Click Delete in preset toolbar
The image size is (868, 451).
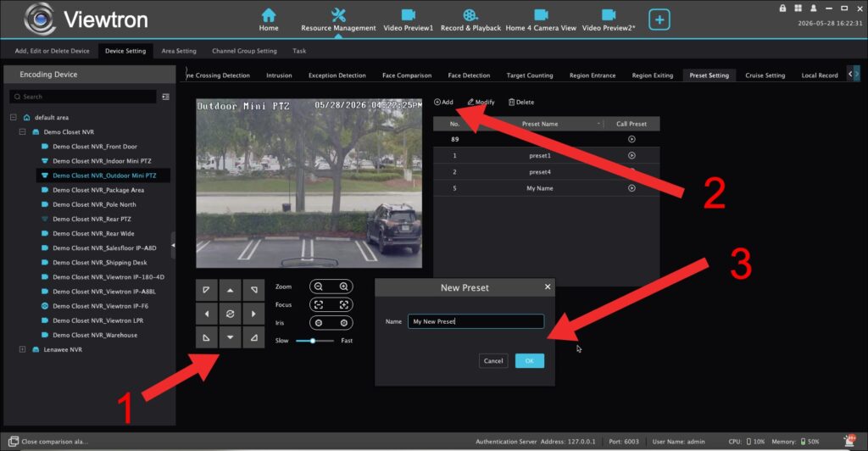[521, 103]
